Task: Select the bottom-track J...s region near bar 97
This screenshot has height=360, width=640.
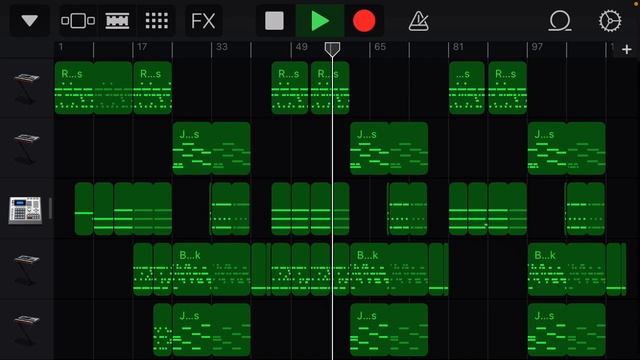Action: (x=567, y=330)
